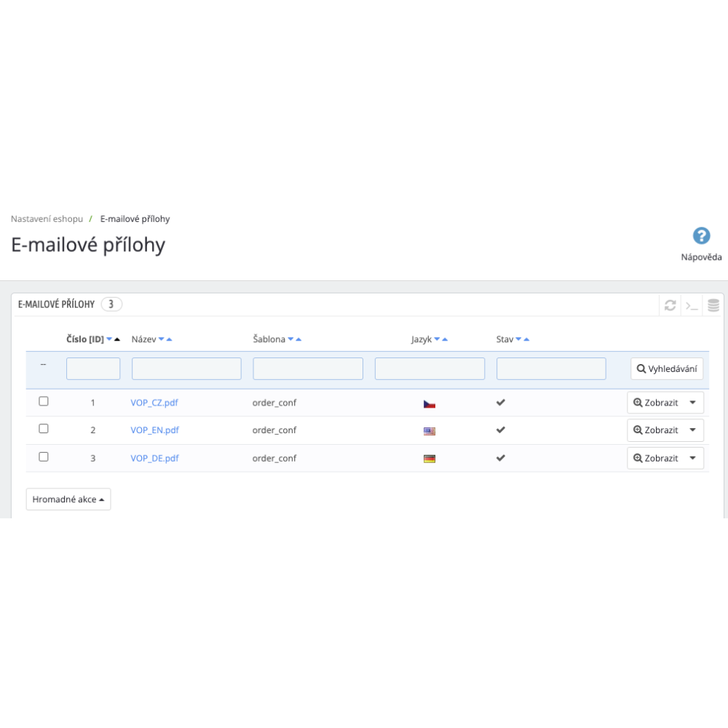Click the E-mailové přílohy breadcrumb item
The width and height of the screenshot is (728, 728).
coord(135,218)
